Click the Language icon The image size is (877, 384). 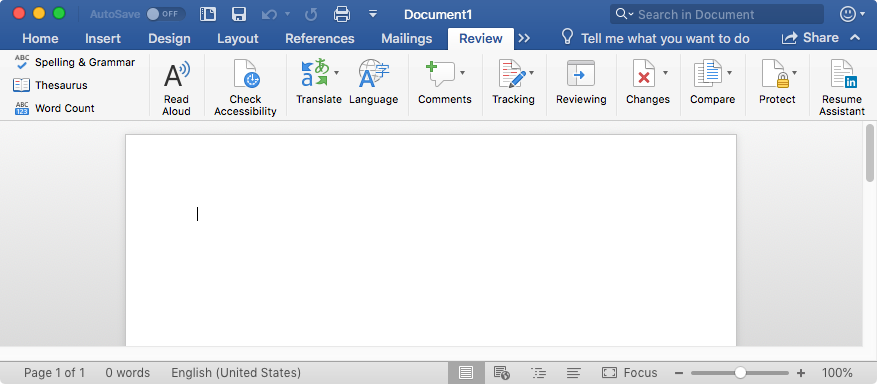[x=374, y=74]
